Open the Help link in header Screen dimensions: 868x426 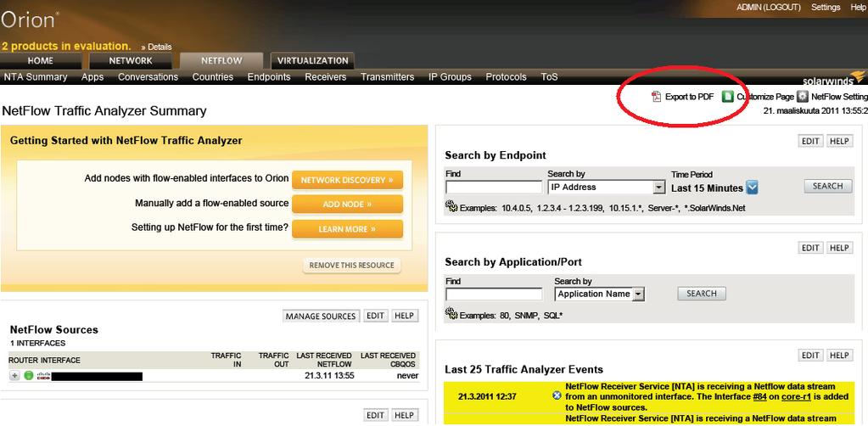859,7
